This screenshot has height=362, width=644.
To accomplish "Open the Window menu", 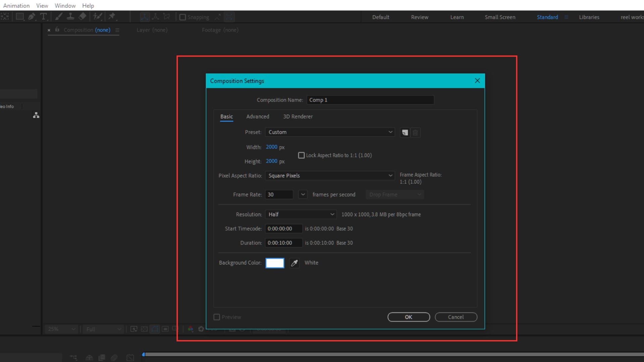I will pyautogui.click(x=65, y=5).
